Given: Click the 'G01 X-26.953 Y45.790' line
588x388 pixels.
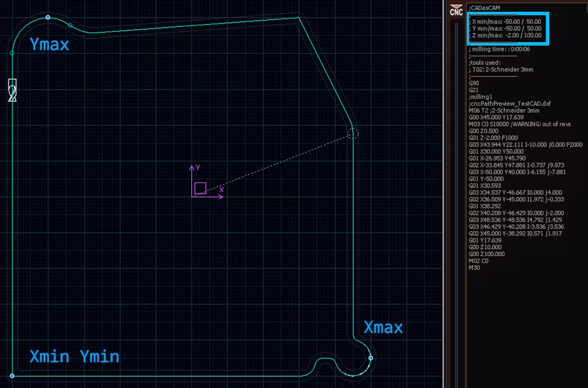Looking at the screenshot, I should (x=498, y=159).
